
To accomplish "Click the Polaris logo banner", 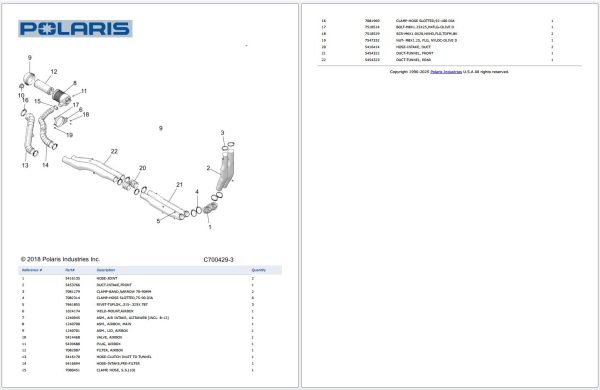I will (75, 29).
